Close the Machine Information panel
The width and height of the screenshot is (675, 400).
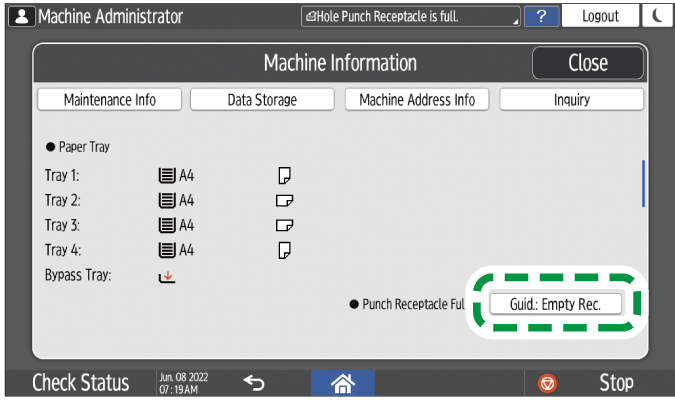[587, 63]
